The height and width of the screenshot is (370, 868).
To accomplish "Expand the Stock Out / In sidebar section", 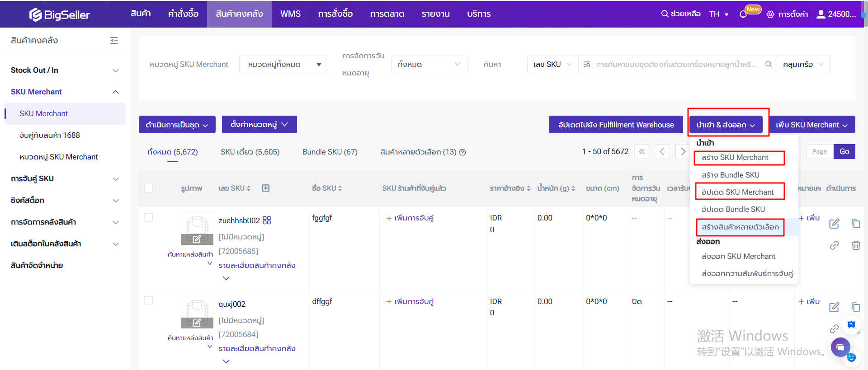I will click(x=65, y=70).
